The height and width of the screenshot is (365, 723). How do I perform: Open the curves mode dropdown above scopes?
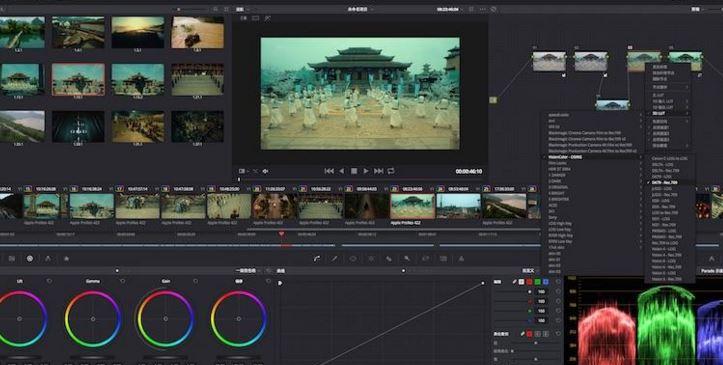tap(530, 271)
